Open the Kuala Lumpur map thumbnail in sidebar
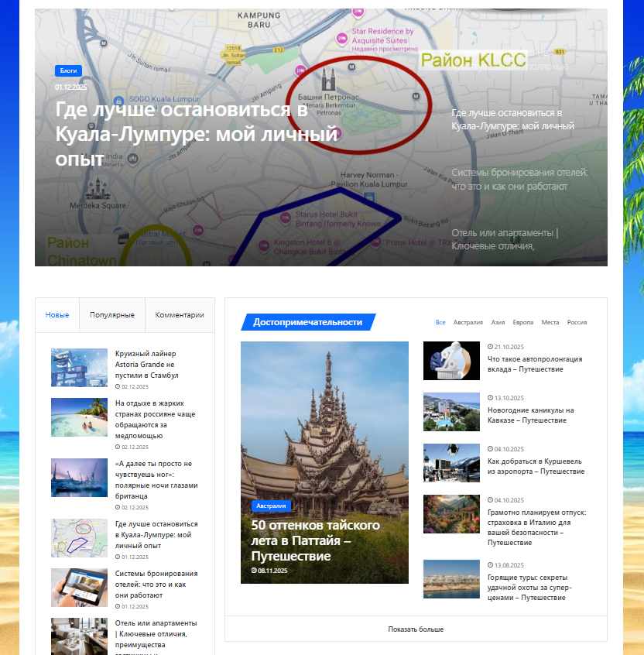 pyautogui.click(x=80, y=538)
